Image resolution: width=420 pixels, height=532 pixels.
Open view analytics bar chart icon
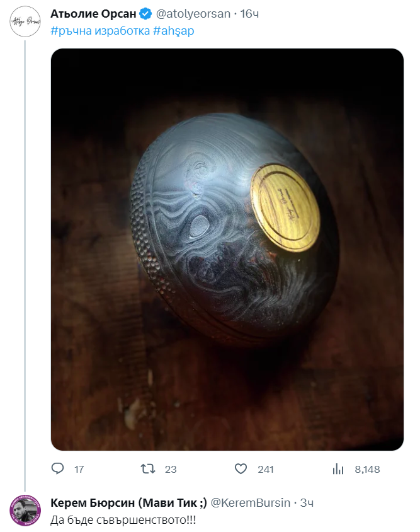point(338,469)
